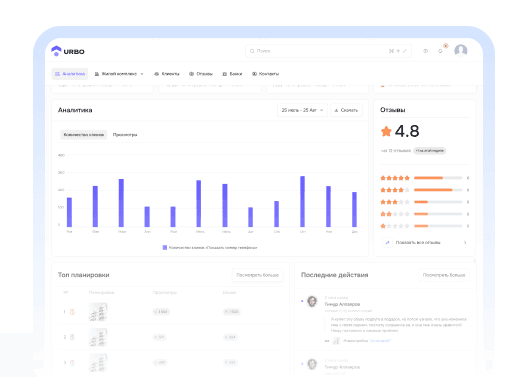
Task: Click the Июн bar in chart
Action: coord(199,203)
